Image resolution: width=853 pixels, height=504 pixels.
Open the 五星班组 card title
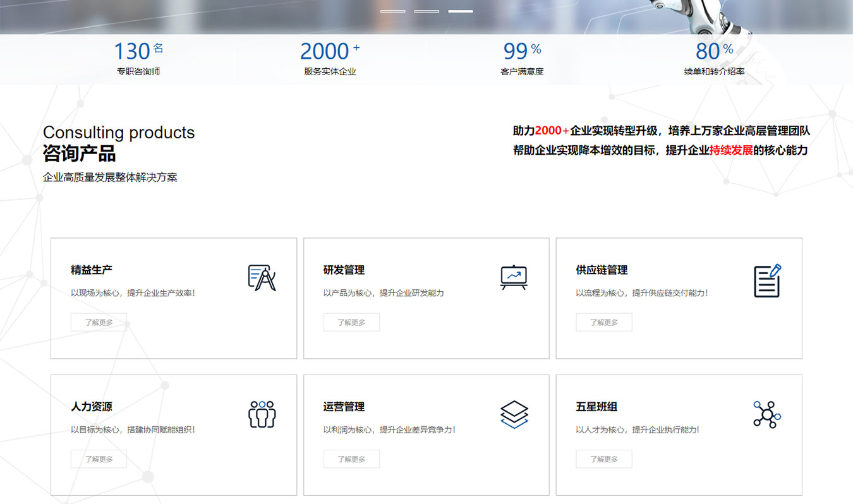tap(596, 407)
